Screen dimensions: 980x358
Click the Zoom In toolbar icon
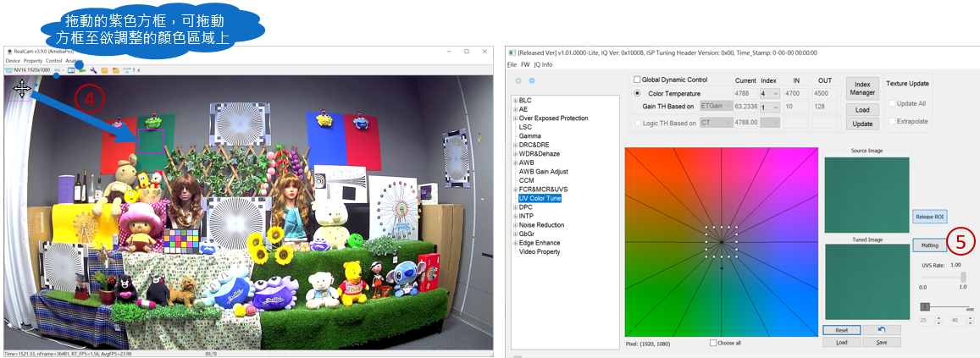(x=127, y=69)
